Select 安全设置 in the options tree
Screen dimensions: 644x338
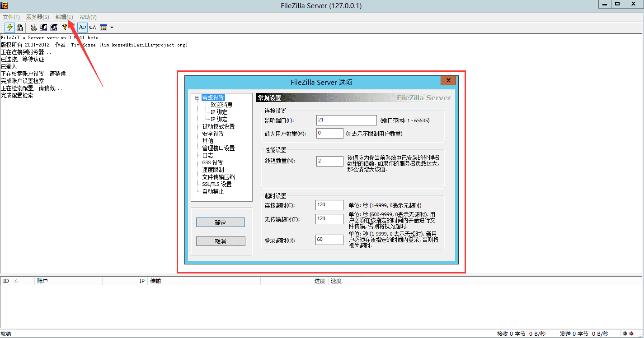click(x=213, y=134)
